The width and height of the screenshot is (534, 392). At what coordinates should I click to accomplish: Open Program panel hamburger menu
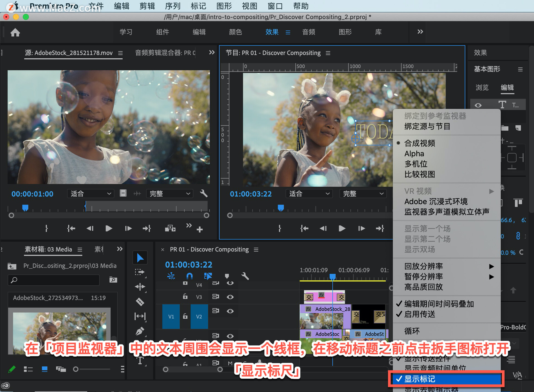pos(328,53)
